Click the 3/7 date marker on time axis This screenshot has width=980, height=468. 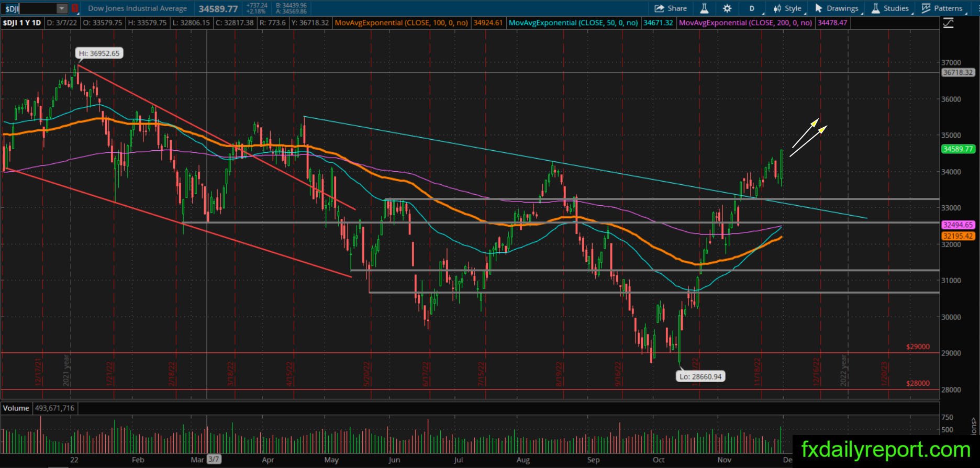214,460
